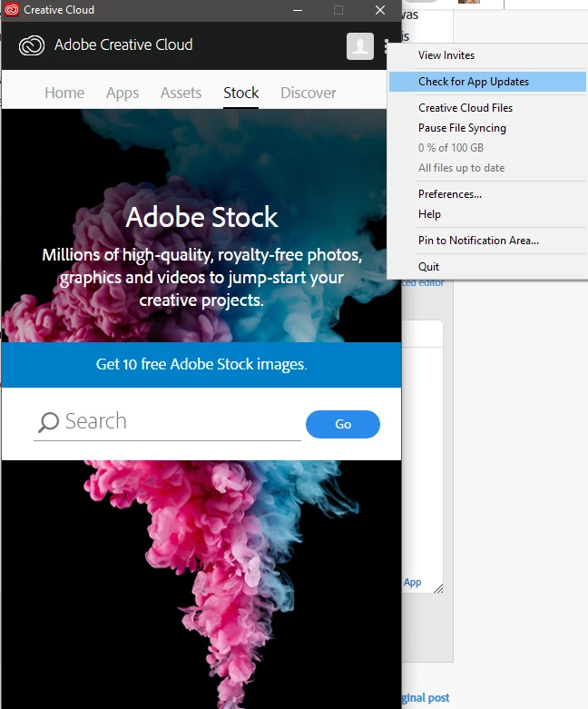
Task: Click the Creative Cloud logo in the header
Action: click(x=32, y=45)
